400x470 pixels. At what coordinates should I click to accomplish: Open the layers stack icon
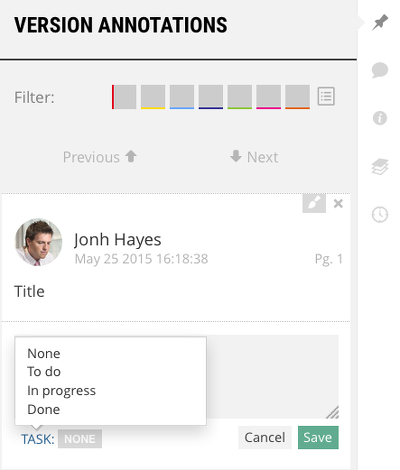pos(380,166)
